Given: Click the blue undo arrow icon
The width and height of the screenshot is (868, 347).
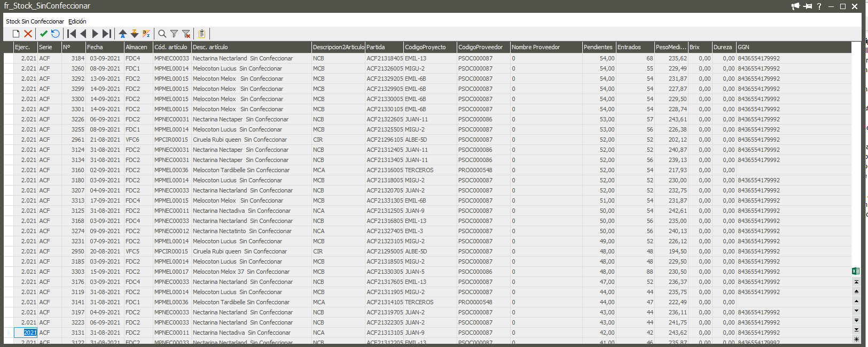Looking at the screenshot, I should tap(55, 34).
